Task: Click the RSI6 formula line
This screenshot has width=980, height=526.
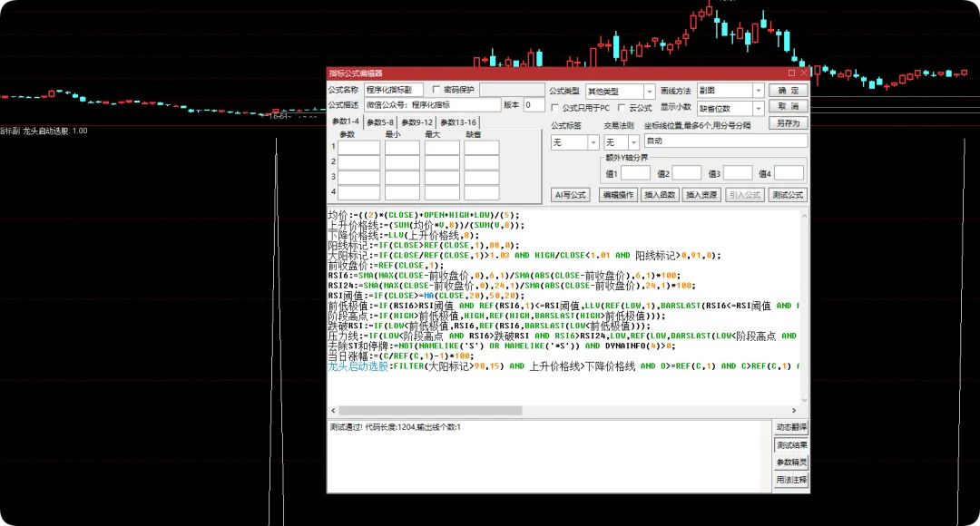Action: [x=505, y=276]
